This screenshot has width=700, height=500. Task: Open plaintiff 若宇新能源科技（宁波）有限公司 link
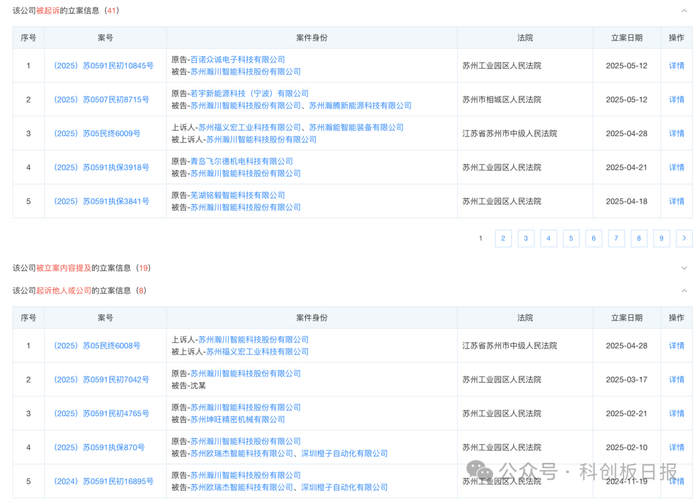pos(250,93)
